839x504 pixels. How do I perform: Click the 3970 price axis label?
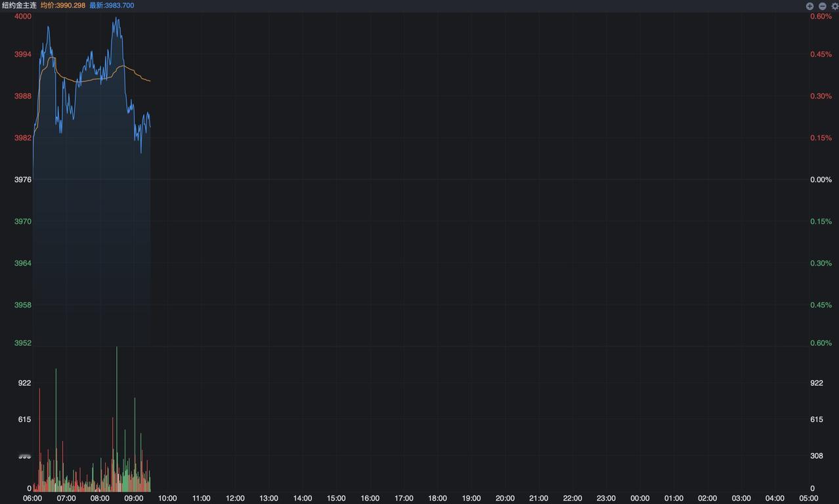pos(23,222)
